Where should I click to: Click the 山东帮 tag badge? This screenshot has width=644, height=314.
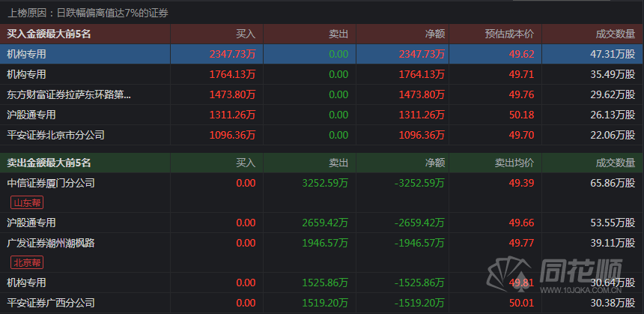click(x=27, y=202)
